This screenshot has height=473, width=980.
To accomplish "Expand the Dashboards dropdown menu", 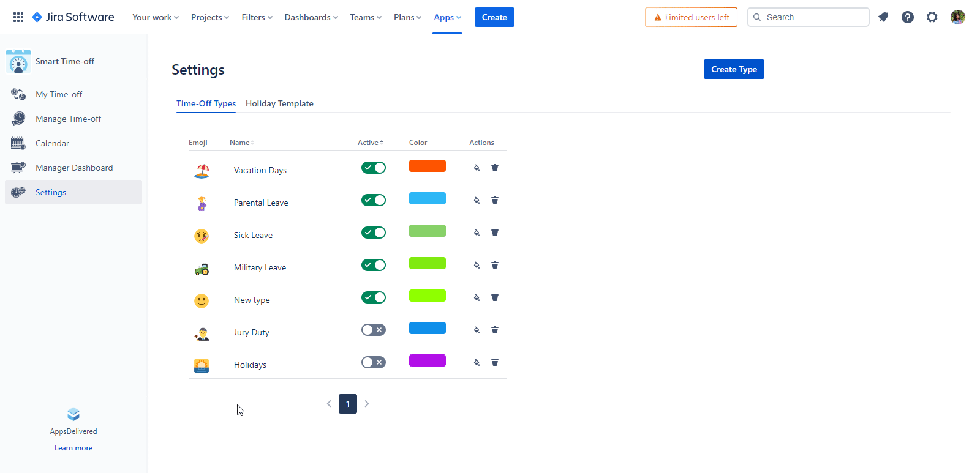I will pos(311,17).
